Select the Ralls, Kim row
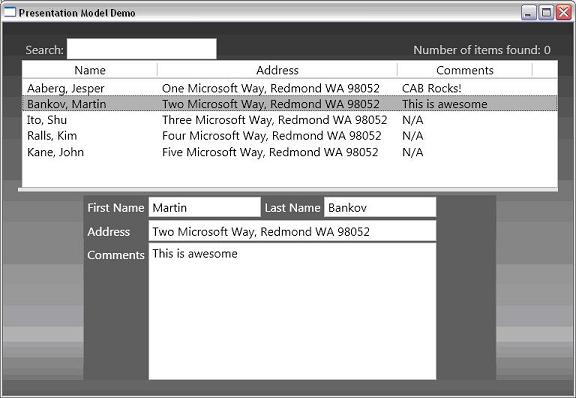Screen dimensions: 576x398 289,136
